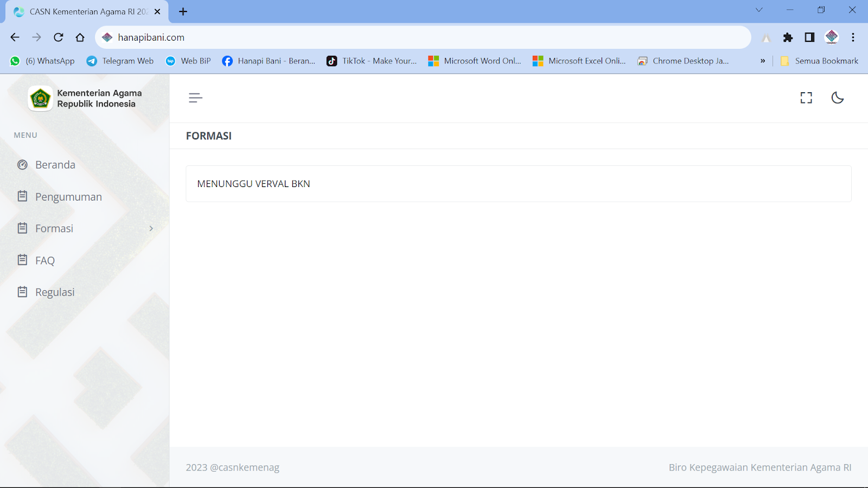Viewport: 868px width, 488px height.
Task: Open a new browser tab
Action: pos(183,11)
